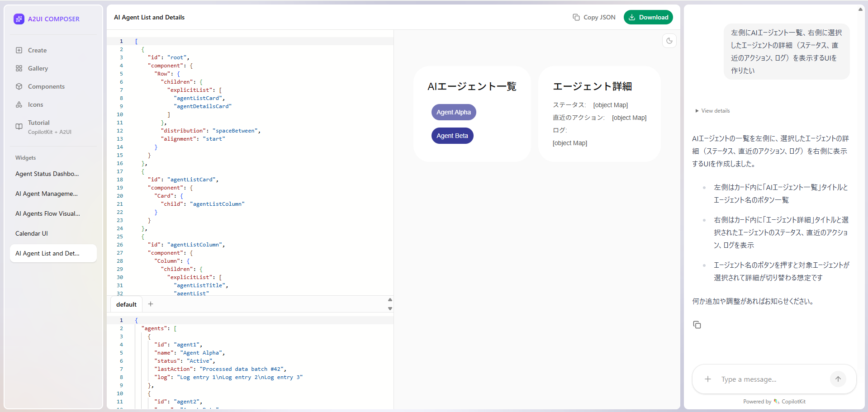Screen dimensions: 868x412
Task: Download the widget JSON
Action: [648, 17]
